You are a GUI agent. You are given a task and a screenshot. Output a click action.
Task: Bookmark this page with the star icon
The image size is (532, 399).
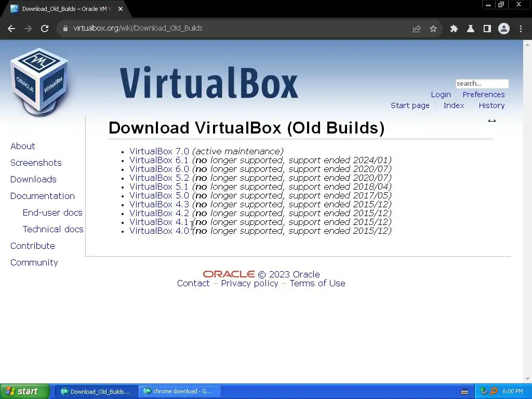click(433, 29)
